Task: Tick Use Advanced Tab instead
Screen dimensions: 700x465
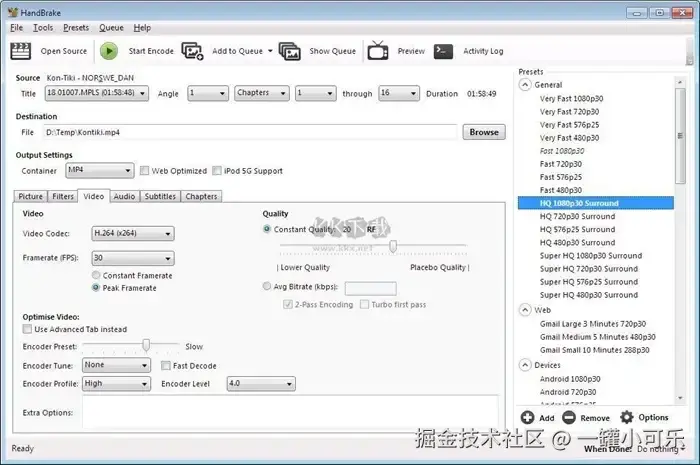Action: coord(27,329)
